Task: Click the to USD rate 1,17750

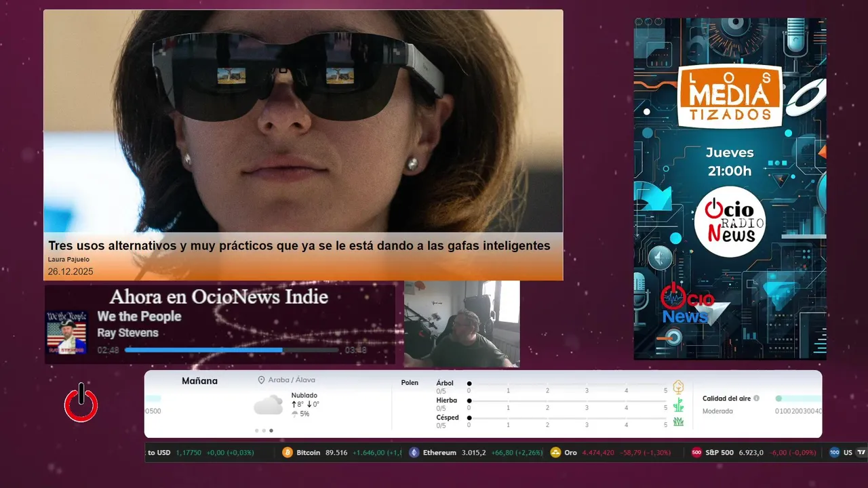Action: tap(189, 452)
